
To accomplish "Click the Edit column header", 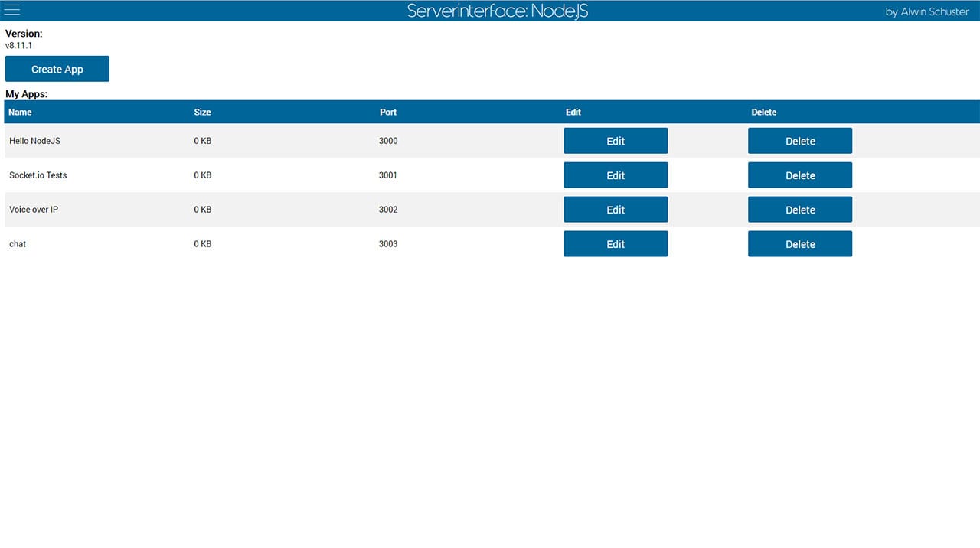I will (x=573, y=112).
